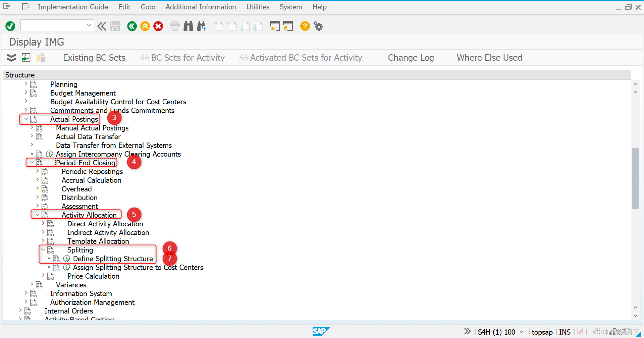Click Activated BC Sets for Activity button
This screenshot has width=644, height=338.
[x=301, y=58]
